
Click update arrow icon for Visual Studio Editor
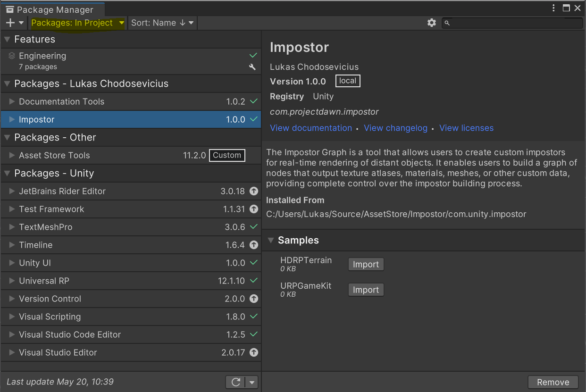254,352
